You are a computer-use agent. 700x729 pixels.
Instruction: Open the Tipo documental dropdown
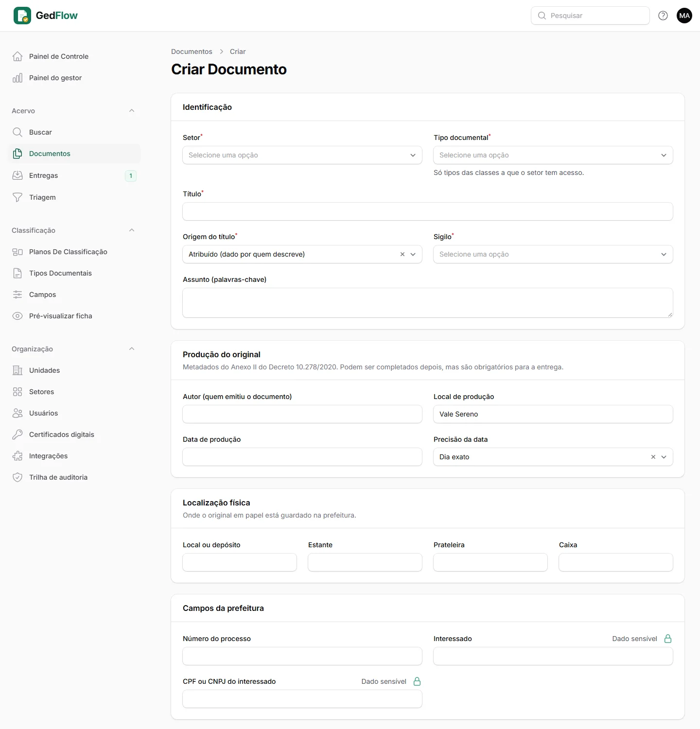tap(553, 155)
